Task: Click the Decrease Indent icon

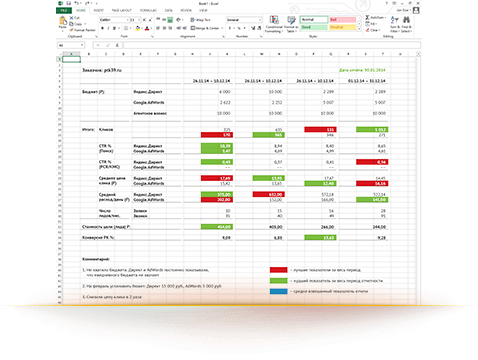Action: pos(178,28)
